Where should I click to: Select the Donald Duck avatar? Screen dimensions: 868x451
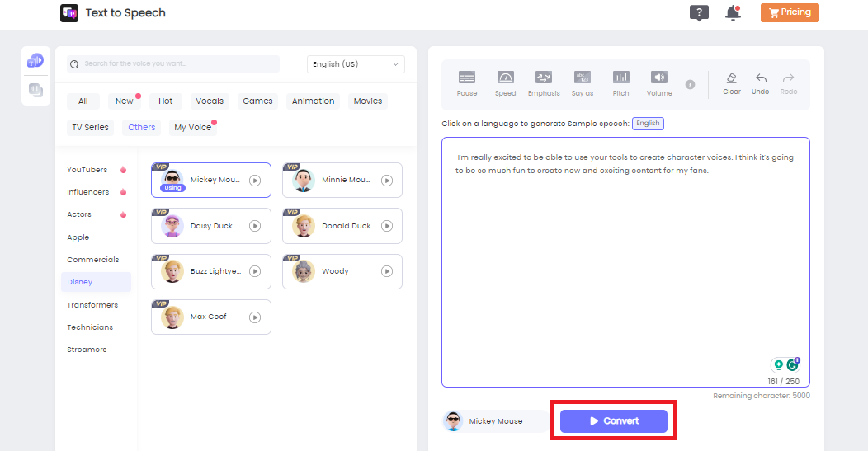click(304, 226)
